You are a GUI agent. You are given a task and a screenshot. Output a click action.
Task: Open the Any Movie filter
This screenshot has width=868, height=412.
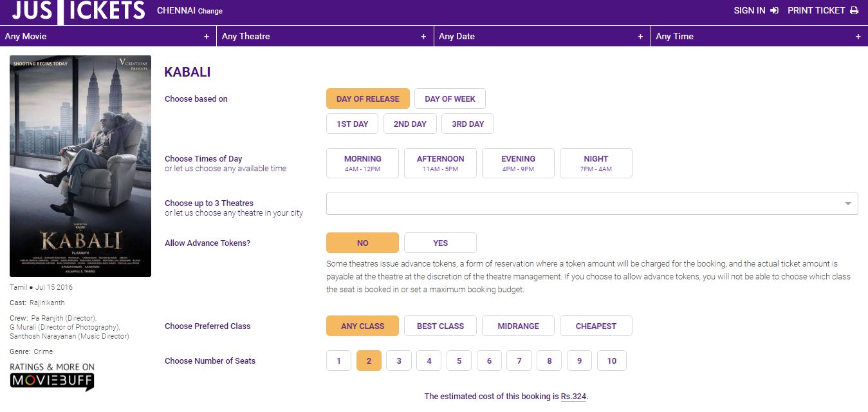(x=108, y=36)
